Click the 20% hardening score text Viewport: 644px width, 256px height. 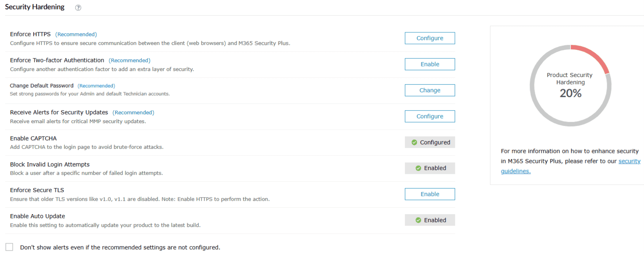[x=570, y=93]
